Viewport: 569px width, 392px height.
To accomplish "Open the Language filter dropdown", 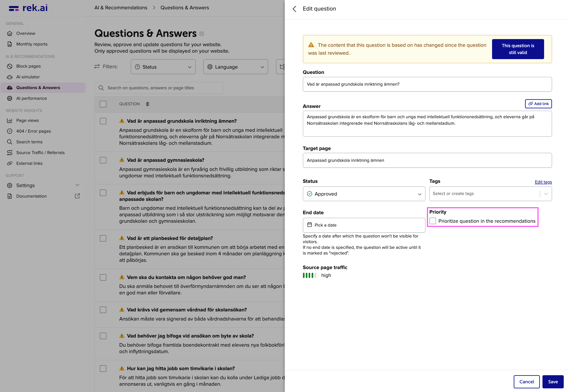I will pyautogui.click(x=235, y=67).
